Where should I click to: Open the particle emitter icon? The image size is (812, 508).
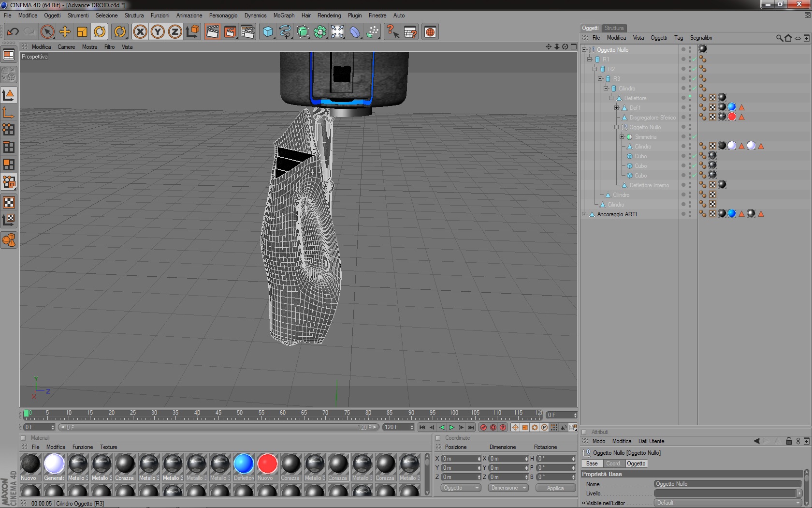coord(372,32)
